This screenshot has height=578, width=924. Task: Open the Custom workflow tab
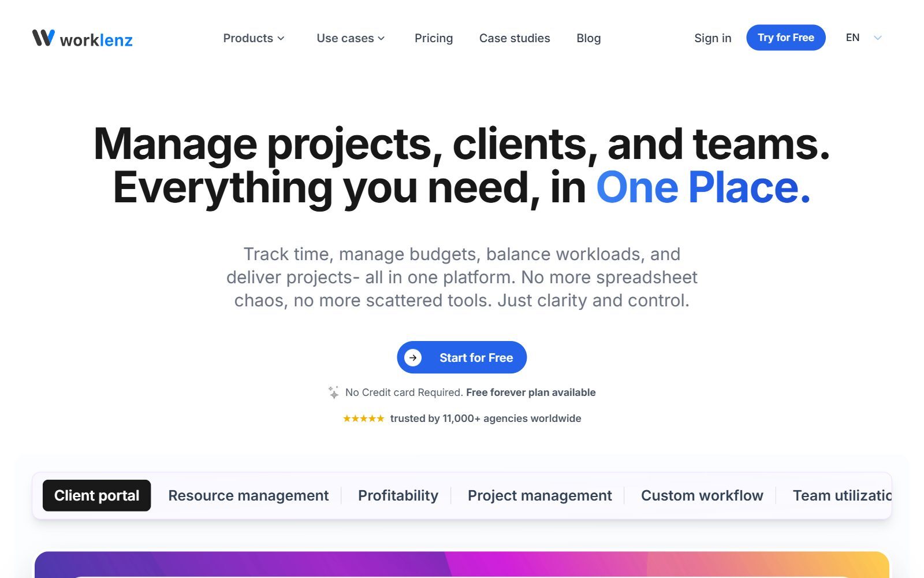click(x=702, y=495)
